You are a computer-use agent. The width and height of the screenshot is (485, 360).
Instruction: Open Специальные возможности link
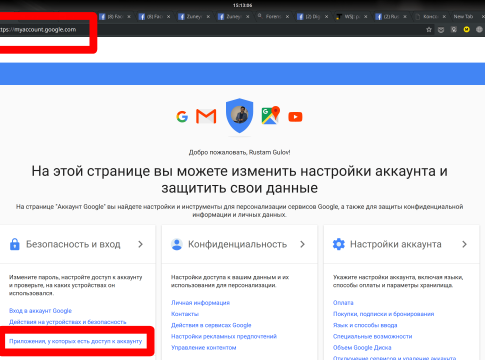[372, 336]
